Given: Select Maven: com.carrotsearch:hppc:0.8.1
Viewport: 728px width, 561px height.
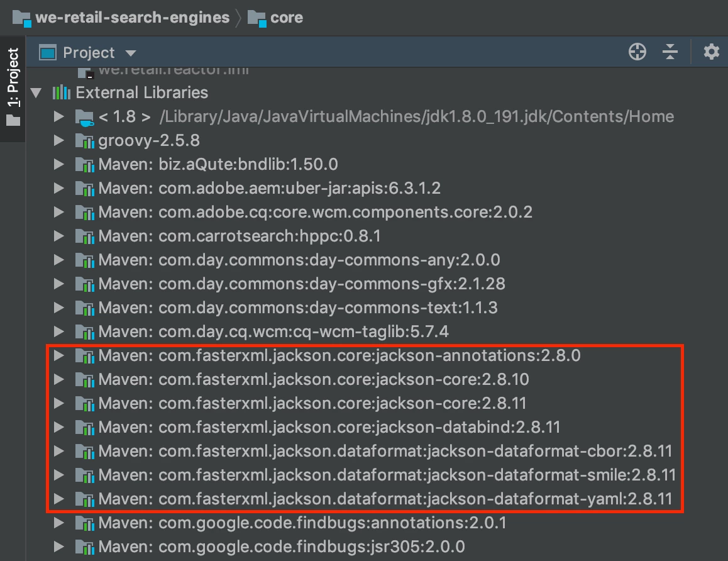Looking at the screenshot, I should (239, 236).
